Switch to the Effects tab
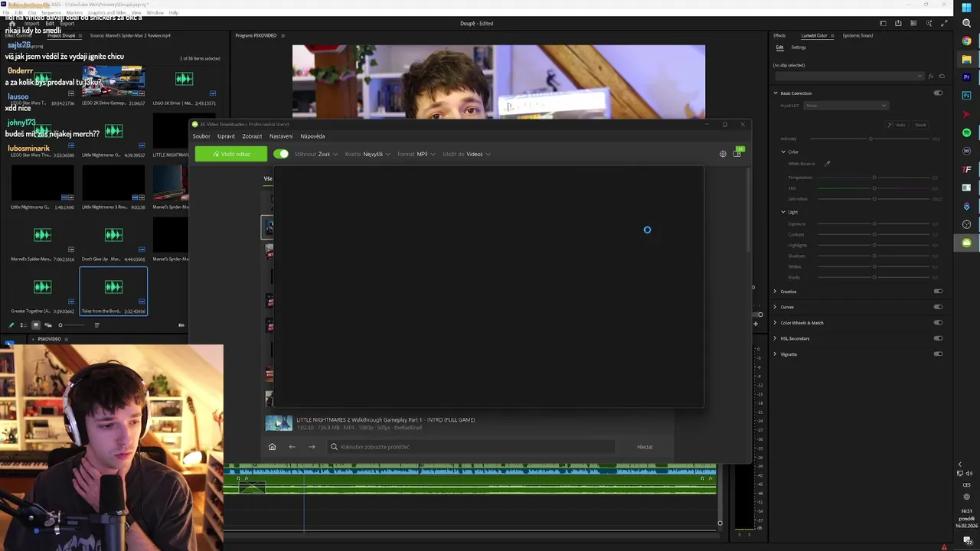Screen dimensions: 980x551 click(779, 35)
